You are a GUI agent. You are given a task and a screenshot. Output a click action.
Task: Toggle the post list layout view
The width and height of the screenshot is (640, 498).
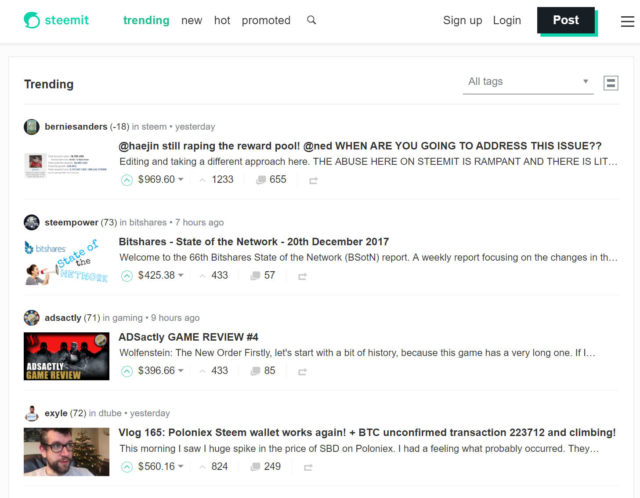pyautogui.click(x=611, y=83)
